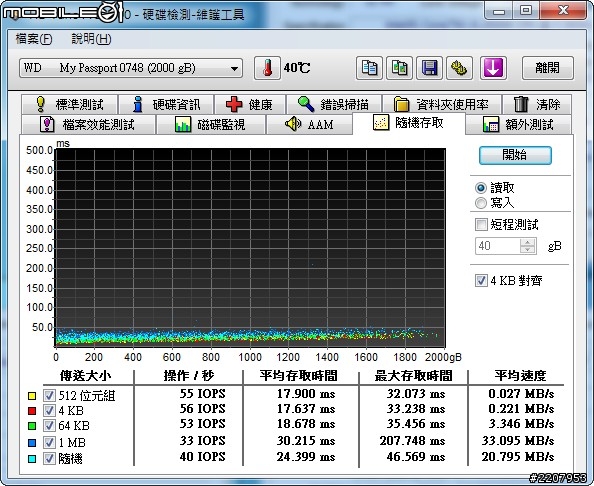The width and height of the screenshot is (594, 486).
Task: Uncheck the 4 KB 對齊 checkbox
Action: (x=481, y=281)
